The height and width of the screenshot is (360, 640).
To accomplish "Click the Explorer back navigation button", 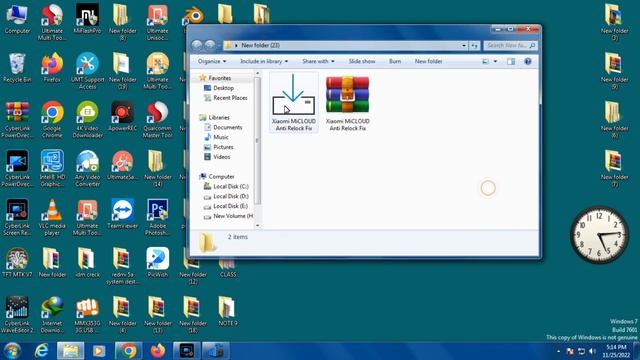I will pyautogui.click(x=197, y=45).
